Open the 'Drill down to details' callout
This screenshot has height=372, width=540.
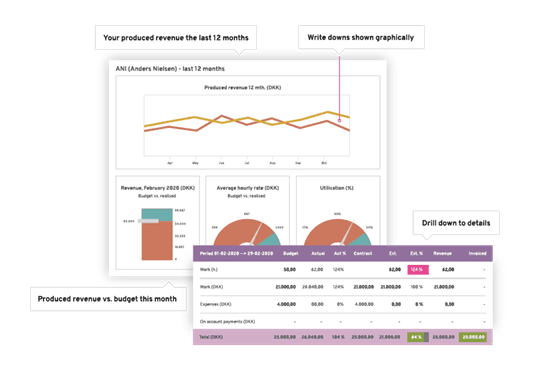[456, 223]
